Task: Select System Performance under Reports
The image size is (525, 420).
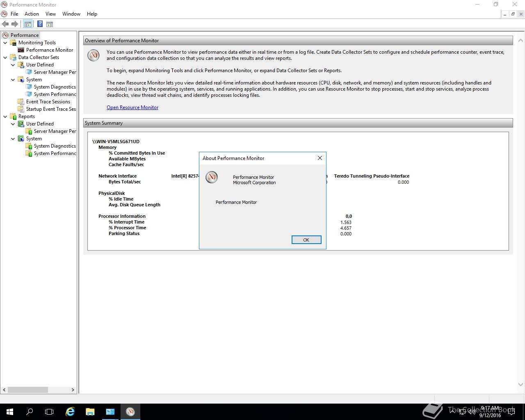Action: click(x=55, y=153)
